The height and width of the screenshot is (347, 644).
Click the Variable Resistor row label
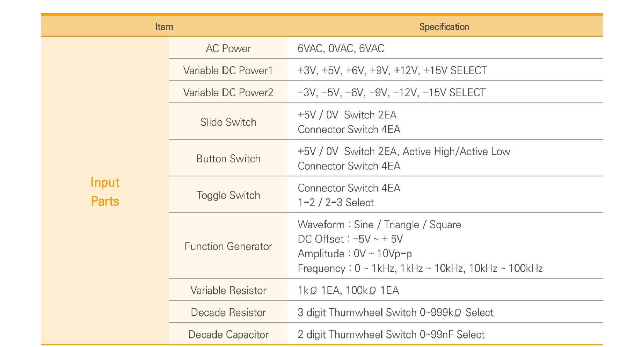228,291
